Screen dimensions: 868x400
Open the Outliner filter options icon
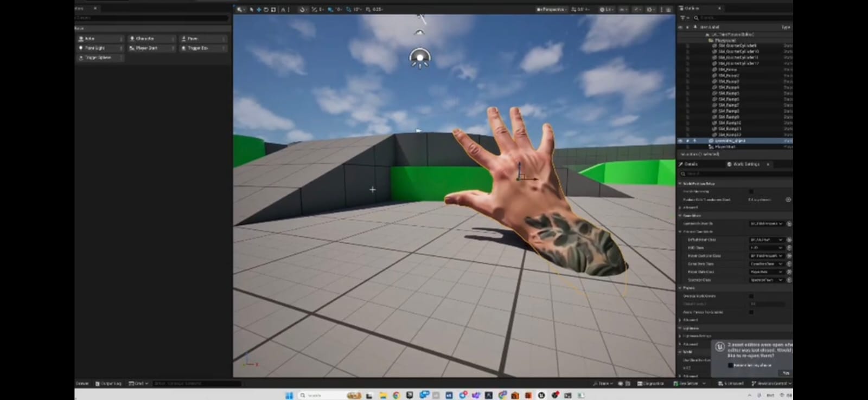pyautogui.click(x=684, y=18)
